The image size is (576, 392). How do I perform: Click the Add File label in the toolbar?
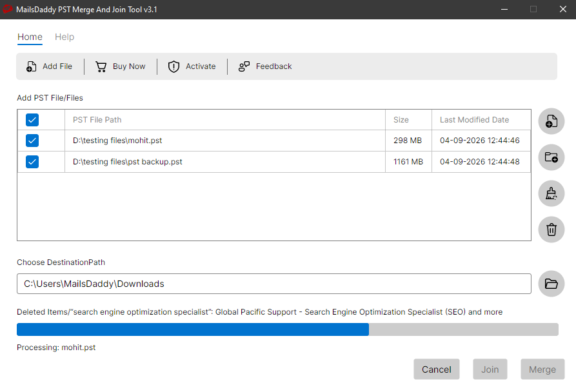pos(57,66)
